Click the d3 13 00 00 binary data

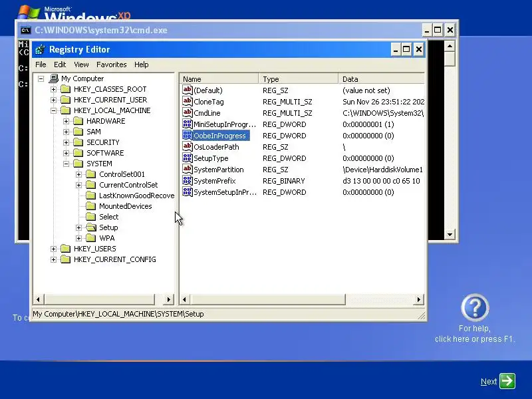pos(381,181)
